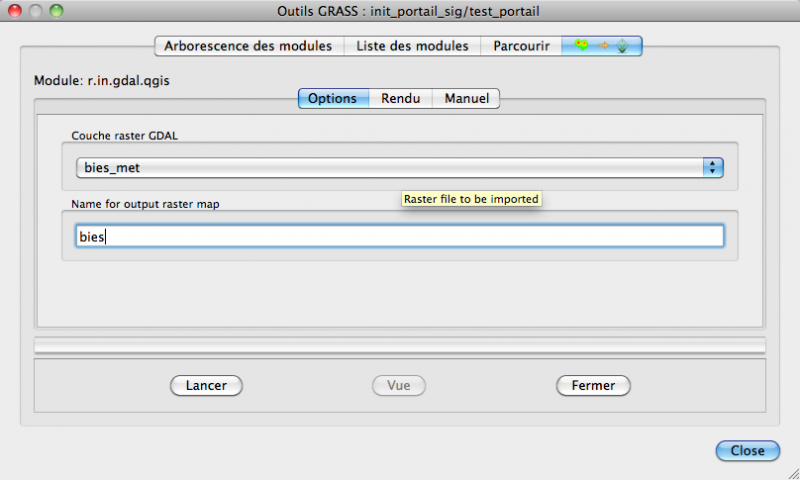The width and height of the screenshot is (800, 480).
Task: Click the 'Raster file to be imported' tooltip
Action: [x=471, y=199]
